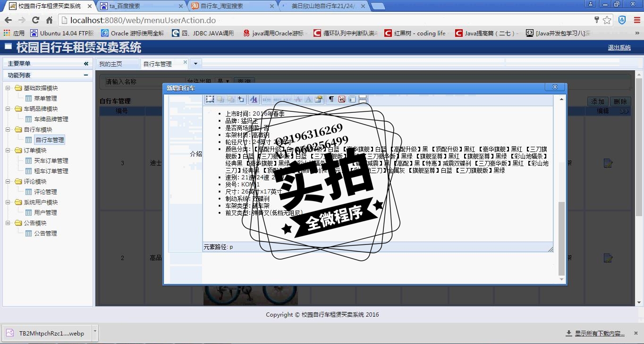This screenshot has height=344, width=644.
Task: Click the browser forward arrow
Action: [x=22, y=20]
